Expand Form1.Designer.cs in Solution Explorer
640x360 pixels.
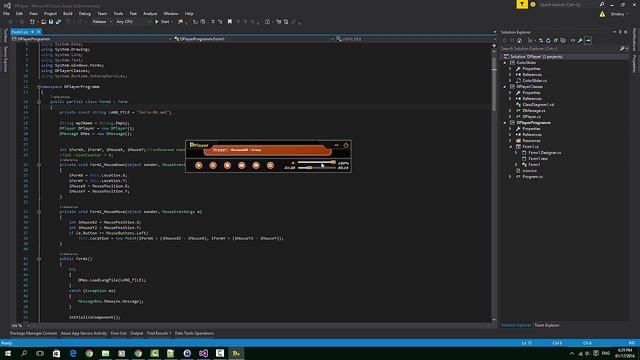pyautogui.click(x=516, y=153)
